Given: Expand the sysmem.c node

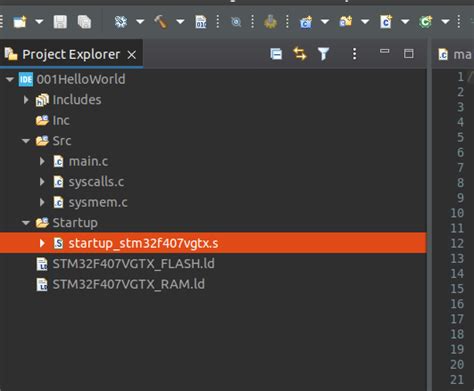Looking at the screenshot, I should tap(42, 202).
